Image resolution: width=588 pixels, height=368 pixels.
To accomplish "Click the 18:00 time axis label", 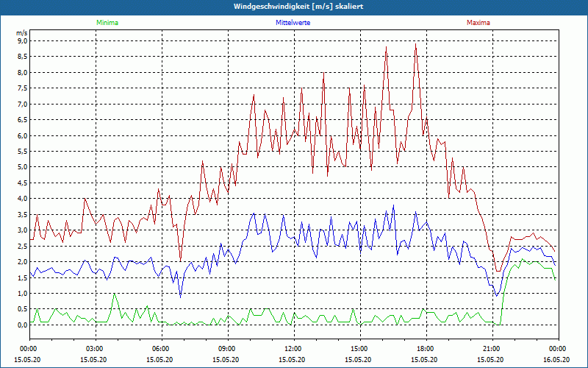I will pyautogui.click(x=426, y=349).
